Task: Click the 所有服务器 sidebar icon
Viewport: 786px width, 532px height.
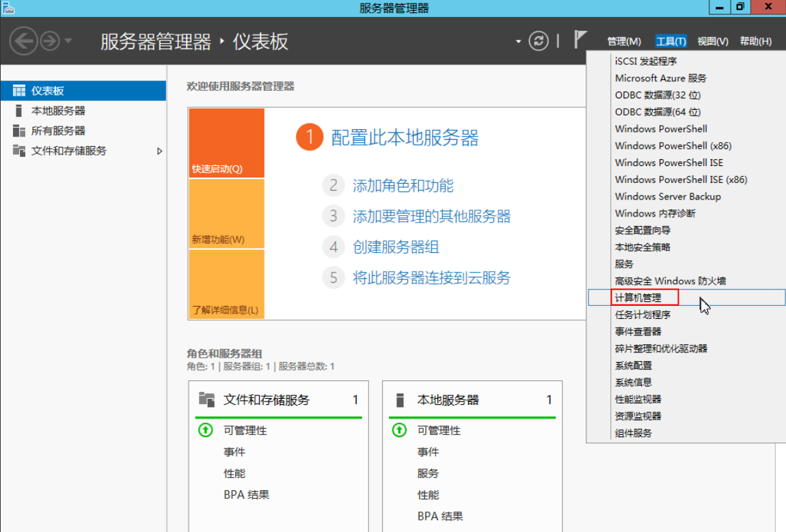Action: (x=19, y=130)
